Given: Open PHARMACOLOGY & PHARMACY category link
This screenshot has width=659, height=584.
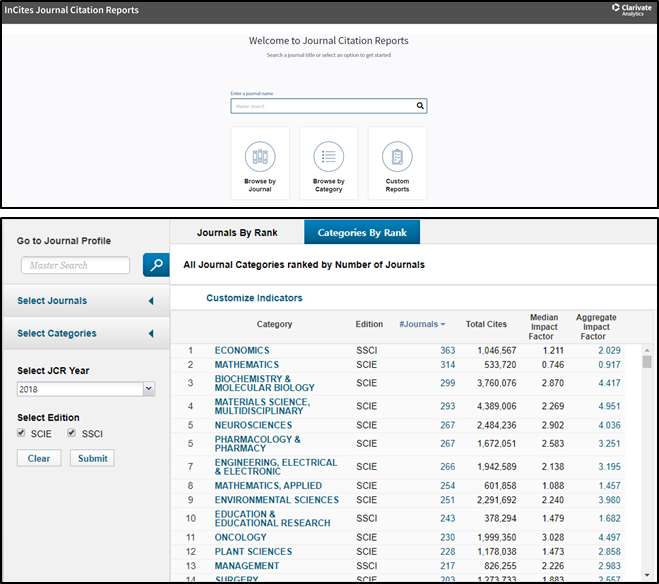Looking at the screenshot, I should (257, 444).
